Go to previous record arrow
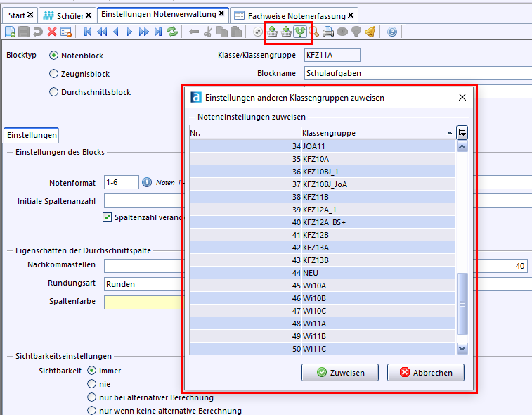 [116, 32]
